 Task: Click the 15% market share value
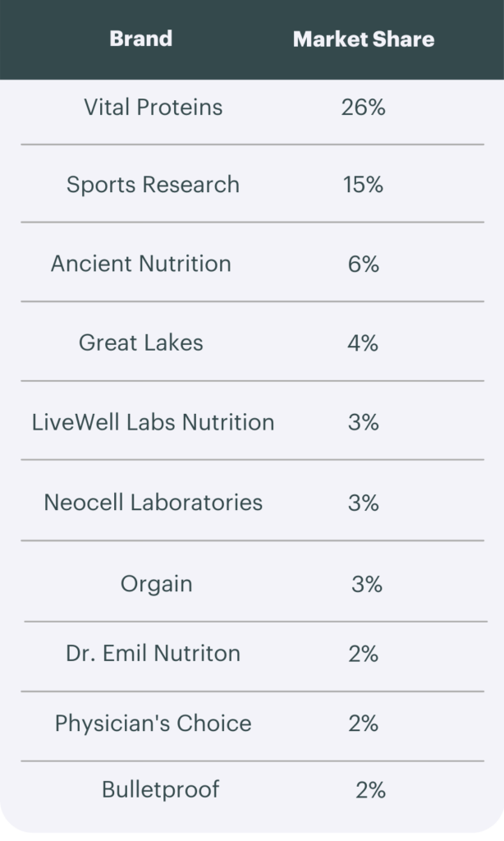[364, 184]
